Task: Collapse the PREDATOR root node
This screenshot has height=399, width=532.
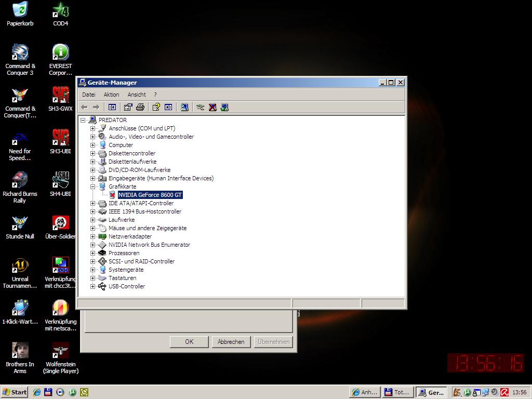Action: click(83, 120)
